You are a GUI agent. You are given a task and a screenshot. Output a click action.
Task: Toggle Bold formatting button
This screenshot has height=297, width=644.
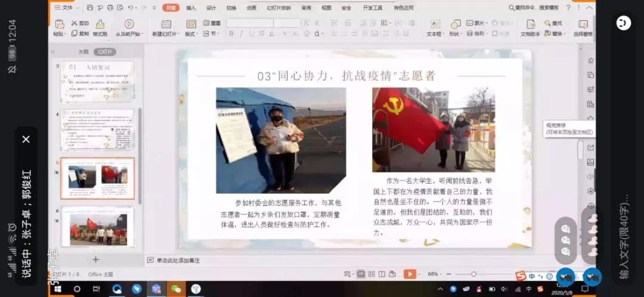pos(231,33)
